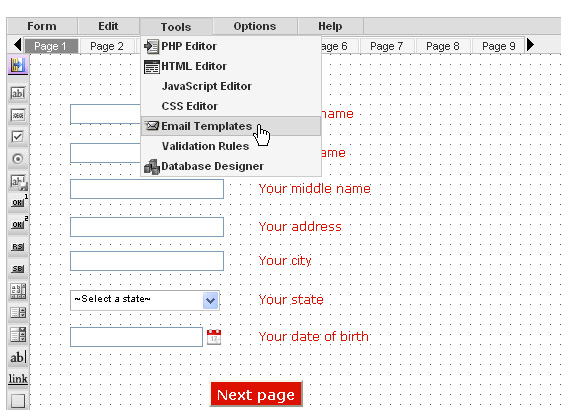Select the link element tool

(x=18, y=379)
